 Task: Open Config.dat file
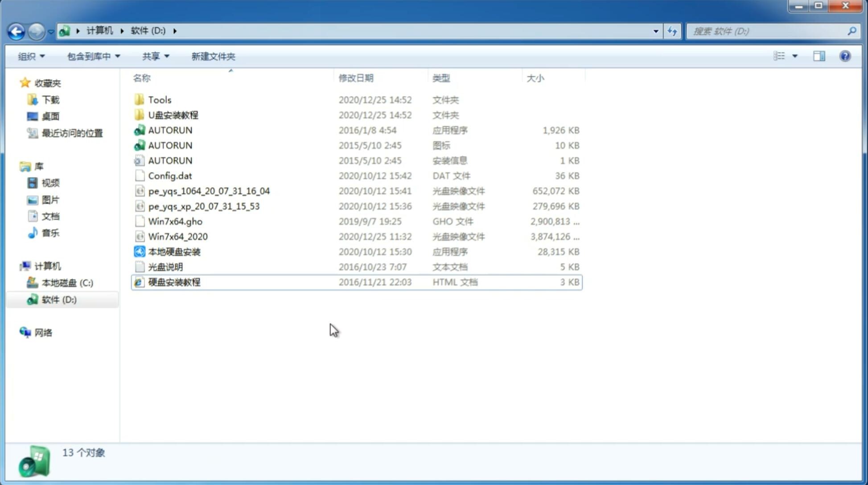point(170,176)
